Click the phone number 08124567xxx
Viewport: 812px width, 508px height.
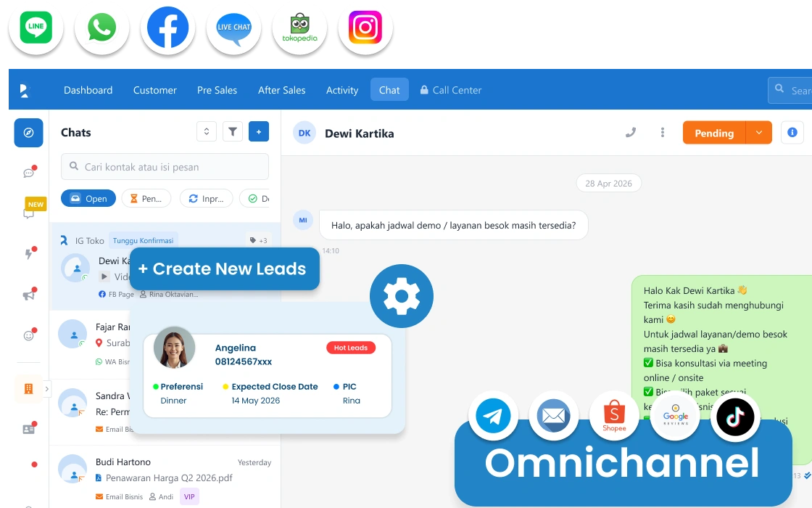[244, 362]
